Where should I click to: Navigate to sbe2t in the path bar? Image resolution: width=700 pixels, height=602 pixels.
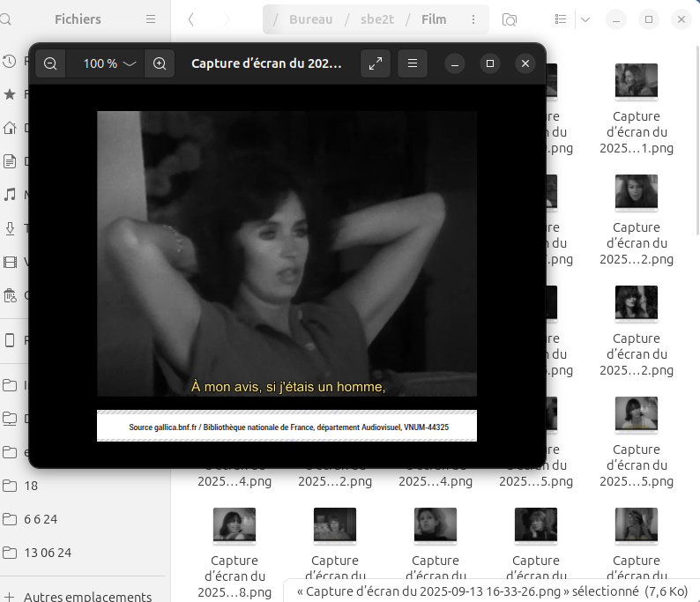click(x=377, y=19)
